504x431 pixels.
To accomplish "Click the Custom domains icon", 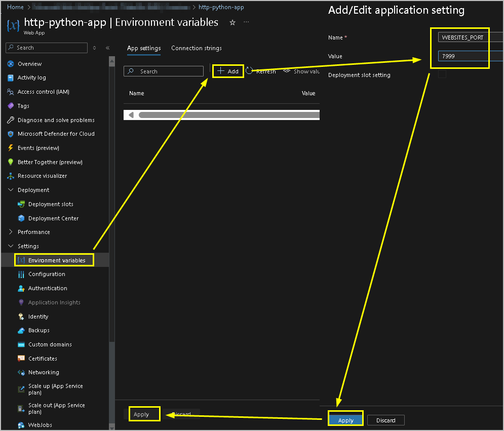I will click(21, 344).
